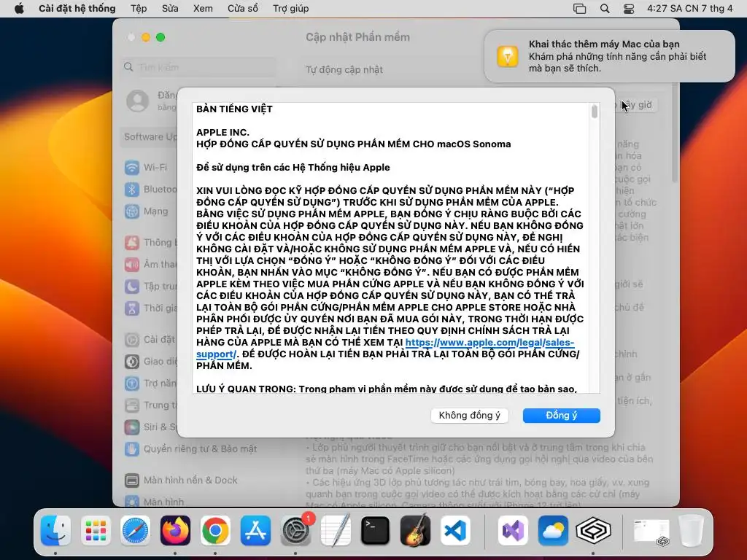
Task: Click the menu bar clock 4:27 SA
Action: click(x=689, y=9)
